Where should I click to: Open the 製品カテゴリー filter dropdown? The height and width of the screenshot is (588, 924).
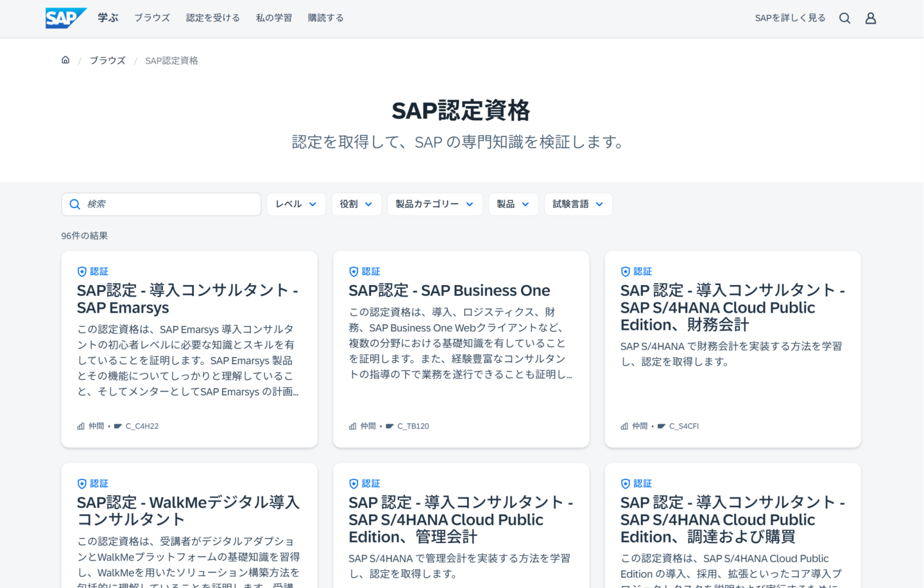tap(434, 204)
